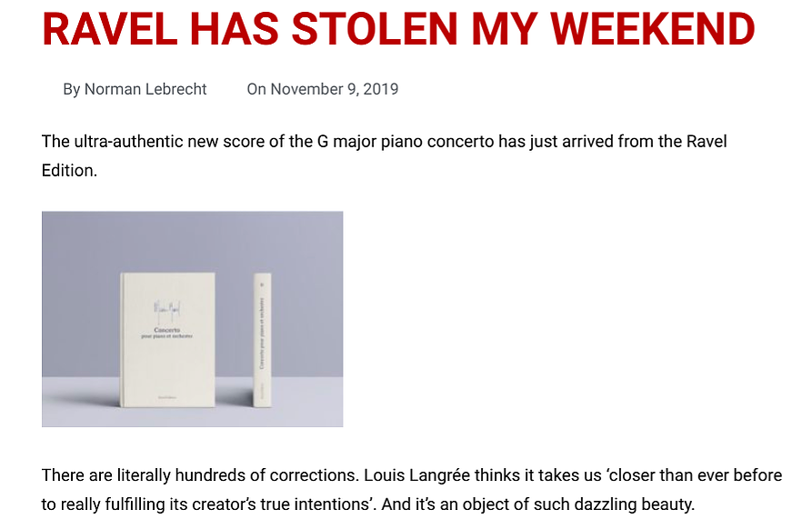Click the word 'RAVEL' in the headline
812x529 pixels.
click(x=110, y=29)
